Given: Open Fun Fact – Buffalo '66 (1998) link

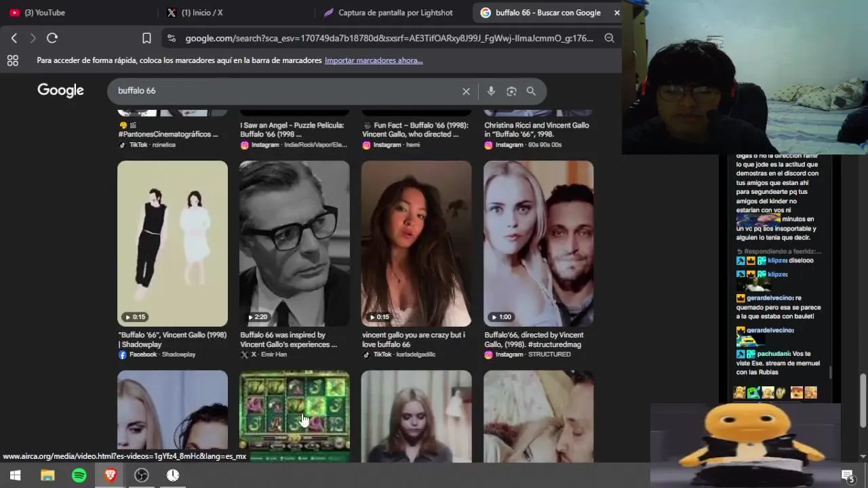Looking at the screenshot, I should [415, 129].
